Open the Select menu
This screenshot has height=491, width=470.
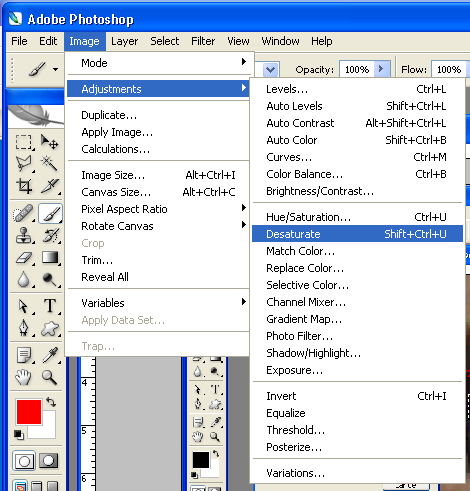point(164,41)
